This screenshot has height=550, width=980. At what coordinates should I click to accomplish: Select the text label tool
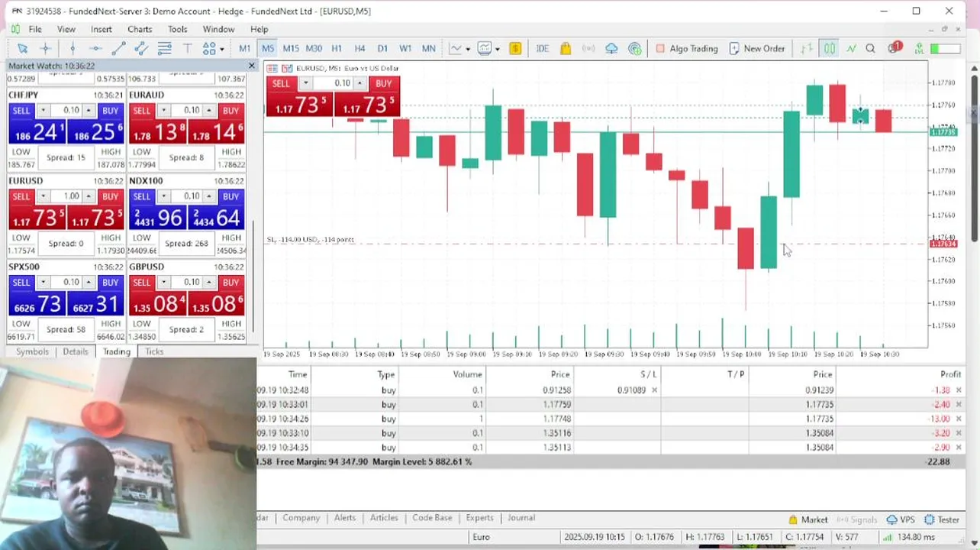pyautogui.click(x=187, y=48)
